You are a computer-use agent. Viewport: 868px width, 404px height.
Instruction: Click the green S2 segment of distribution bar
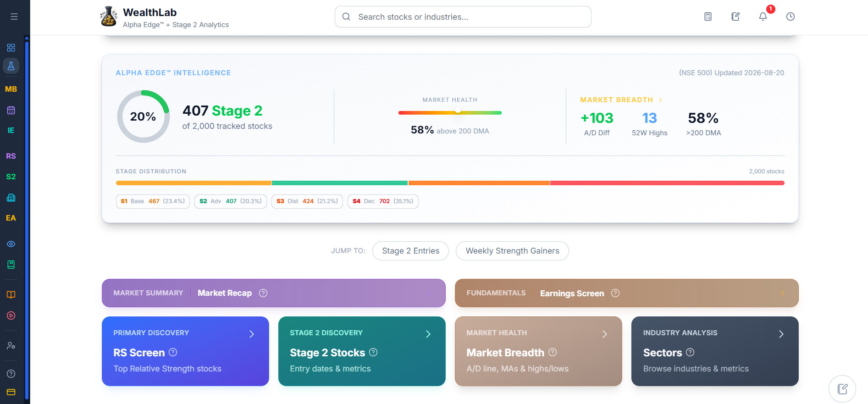pyautogui.click(x=340, y=183)
